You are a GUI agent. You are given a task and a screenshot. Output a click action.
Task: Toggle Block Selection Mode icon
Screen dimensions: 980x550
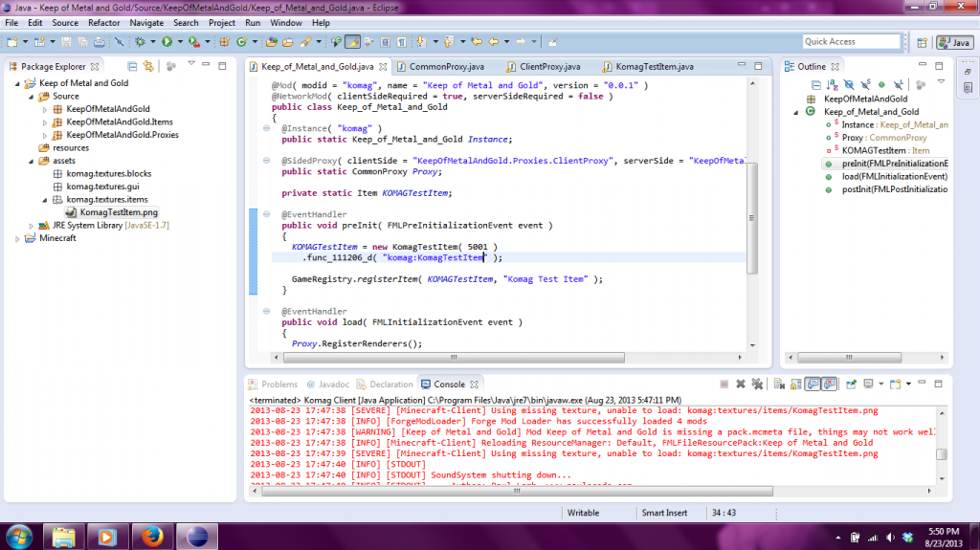click(x=386, y=42)
